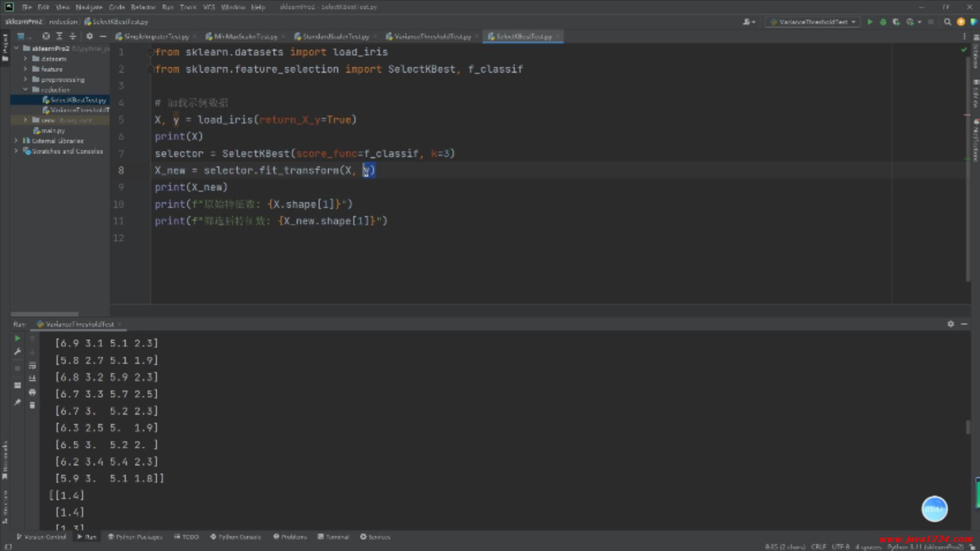The width and height of the screenshot is (980, 551).
Task: Collapse the reduction folder
Action: pyautogui.click(x=25, y=90)
